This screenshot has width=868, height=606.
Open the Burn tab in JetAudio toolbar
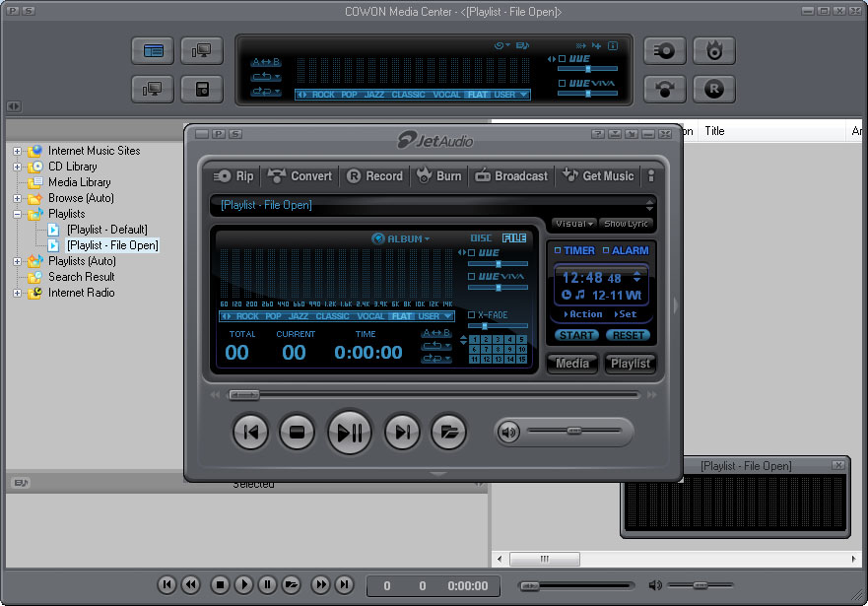(x=439, y=176)
